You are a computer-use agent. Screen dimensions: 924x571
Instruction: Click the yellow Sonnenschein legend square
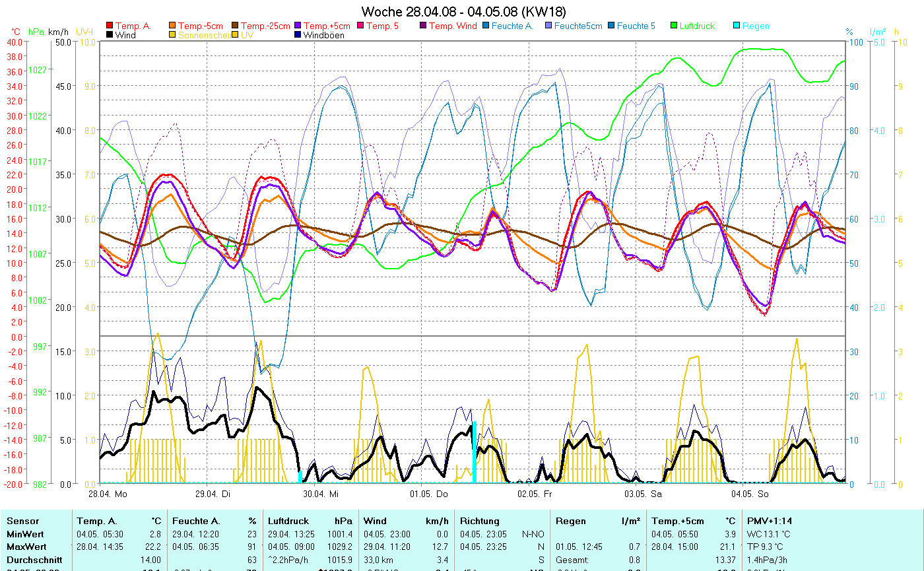173,36
